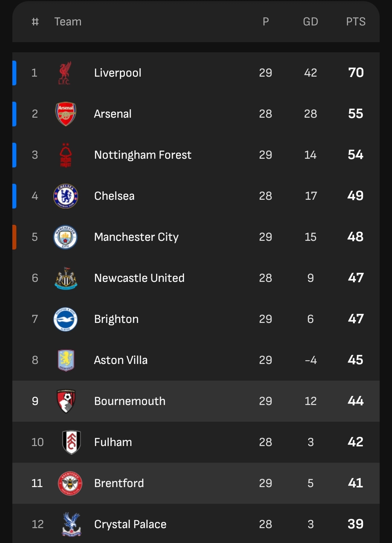Open Liverpool team name link
Screen dimensions: 392x543
[x=118, y=73]
